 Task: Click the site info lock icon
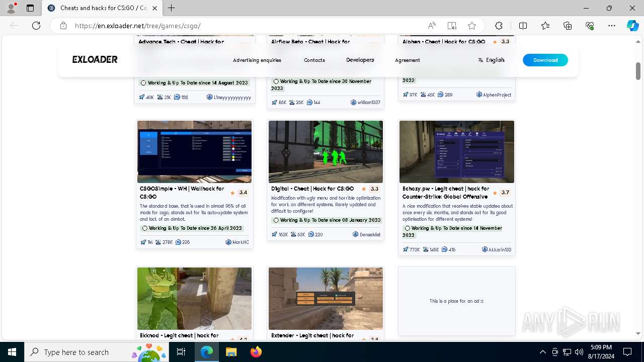(63, 26)
